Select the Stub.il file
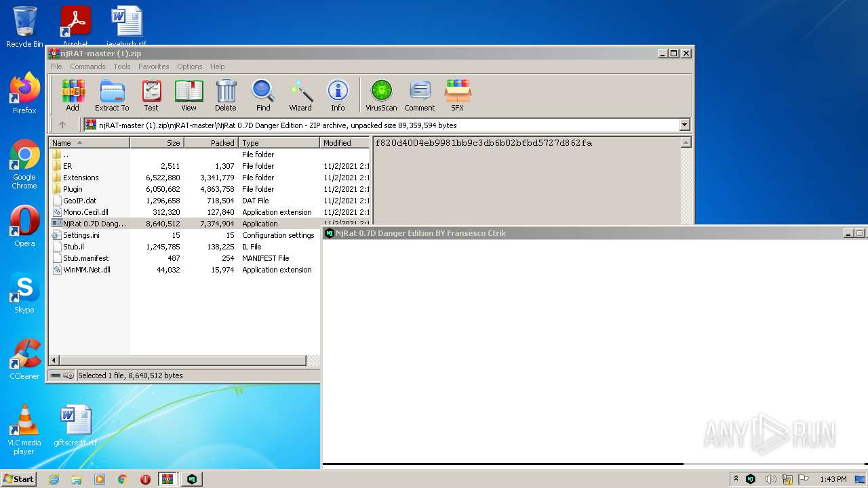Viewport: 868px width, 488px height. 184,247
